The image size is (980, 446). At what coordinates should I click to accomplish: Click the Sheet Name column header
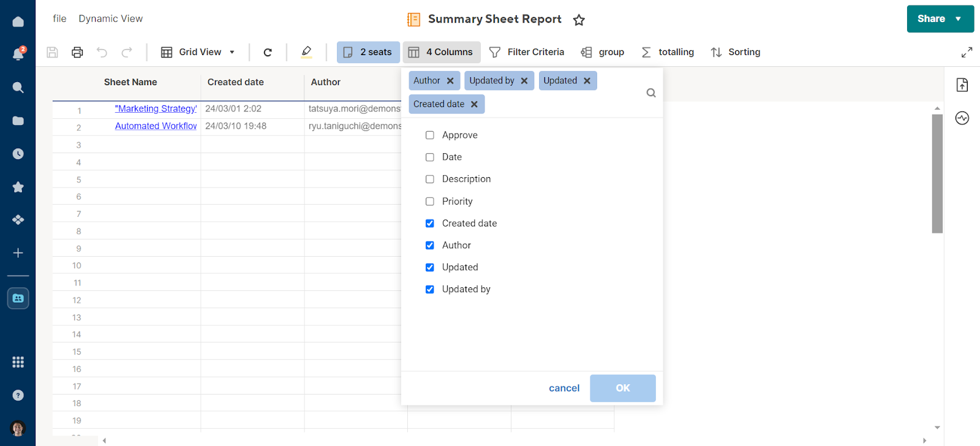pos(130,82)
